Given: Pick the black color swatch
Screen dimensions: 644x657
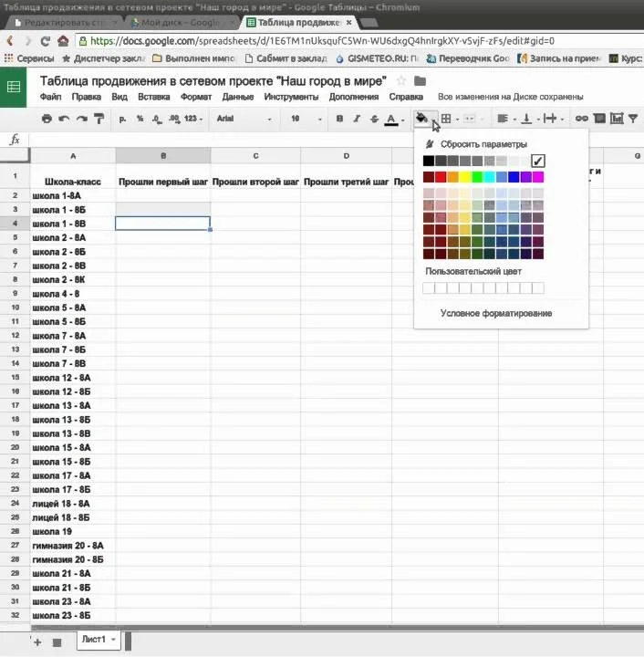Looking at the screenshot, I should [x=429, y=161].
